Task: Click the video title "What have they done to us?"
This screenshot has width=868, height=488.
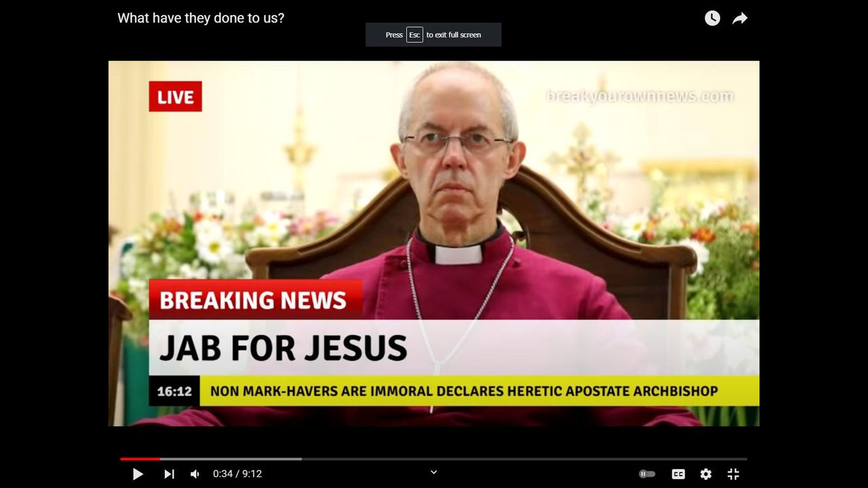Action: coord(201,18)
